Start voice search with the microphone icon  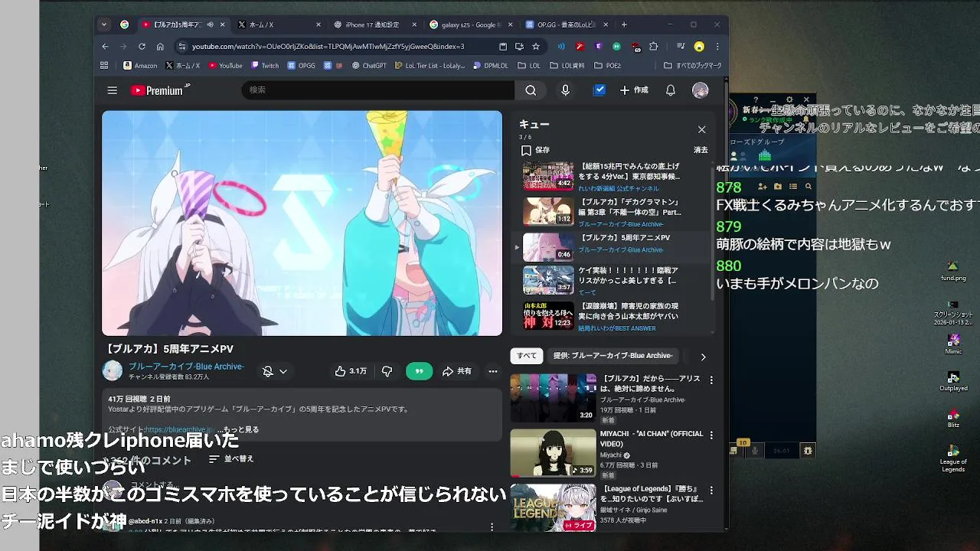565,90
